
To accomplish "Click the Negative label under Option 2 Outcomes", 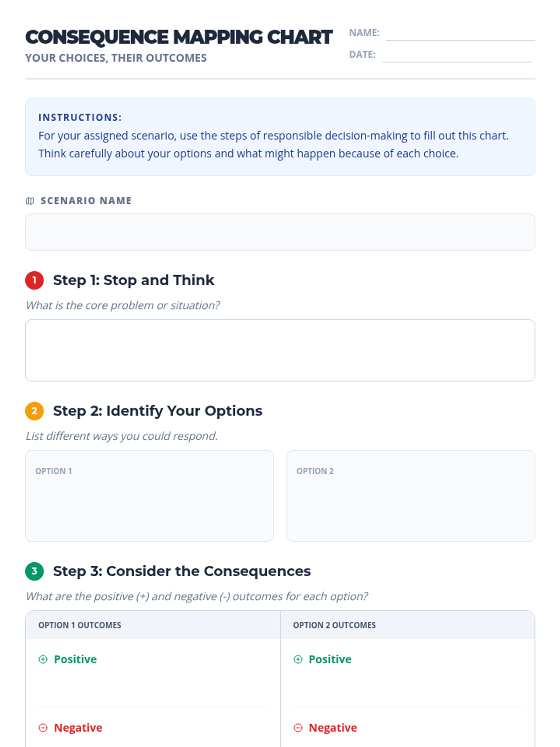I will 333,728.
